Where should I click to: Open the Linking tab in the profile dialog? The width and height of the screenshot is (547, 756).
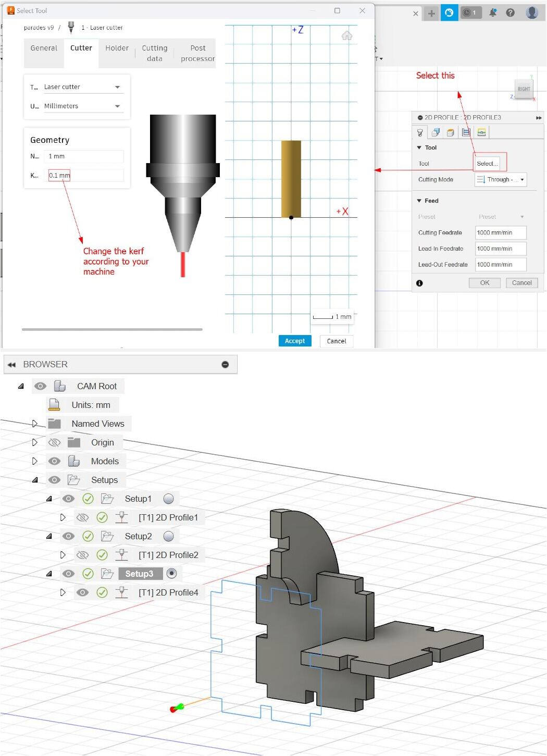(x=480, y=132)
